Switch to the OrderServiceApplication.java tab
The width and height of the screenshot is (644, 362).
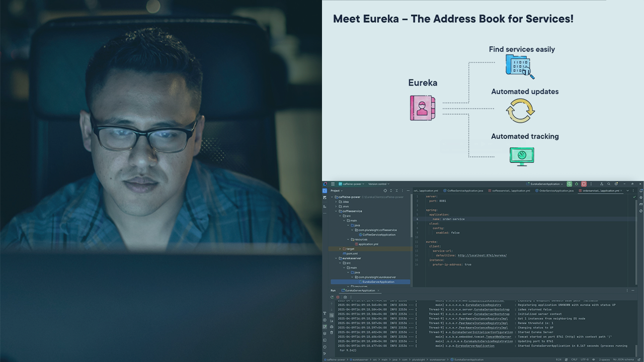pyautogui.click(x=555, y=191)
